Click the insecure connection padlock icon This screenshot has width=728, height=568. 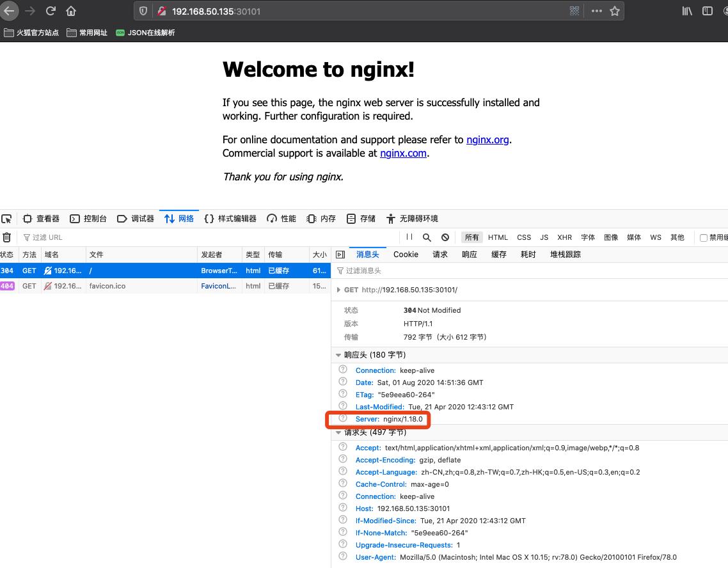point(162,11)
